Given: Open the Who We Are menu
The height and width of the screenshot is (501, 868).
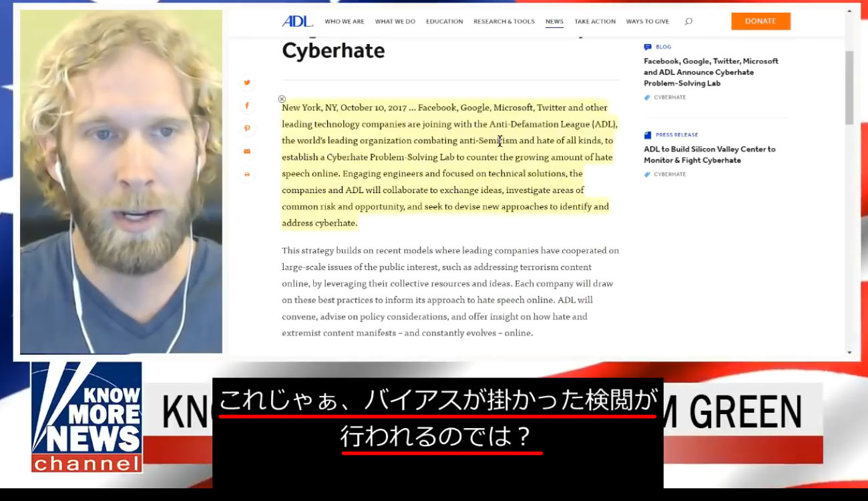Looking at the screenshot, I should (x=345, y=21).
